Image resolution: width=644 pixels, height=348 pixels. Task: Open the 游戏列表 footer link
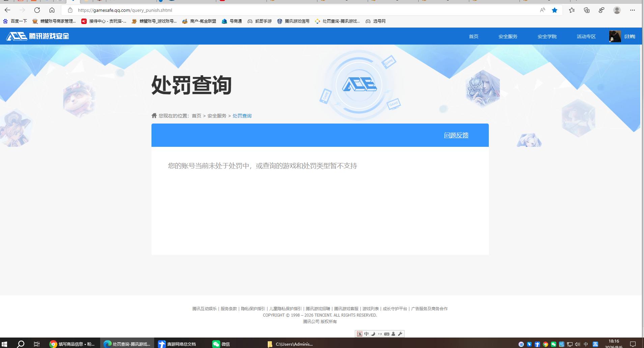pos(370,309)
